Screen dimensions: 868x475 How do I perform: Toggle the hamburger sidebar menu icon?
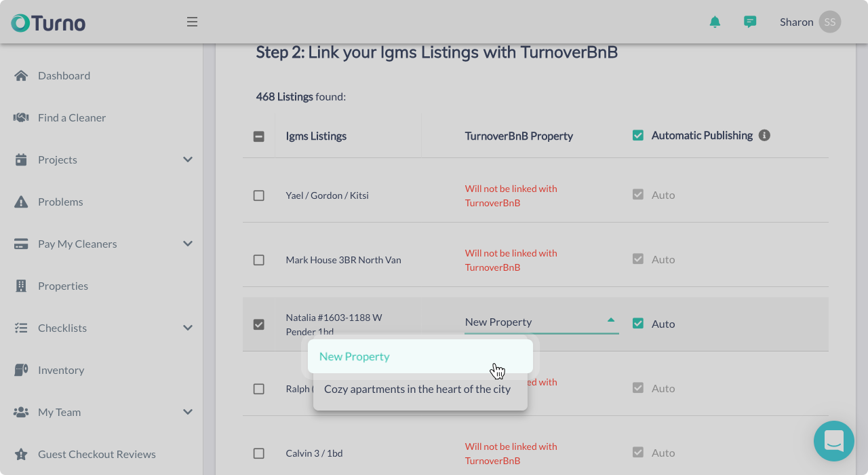click(x=192, y=22)
